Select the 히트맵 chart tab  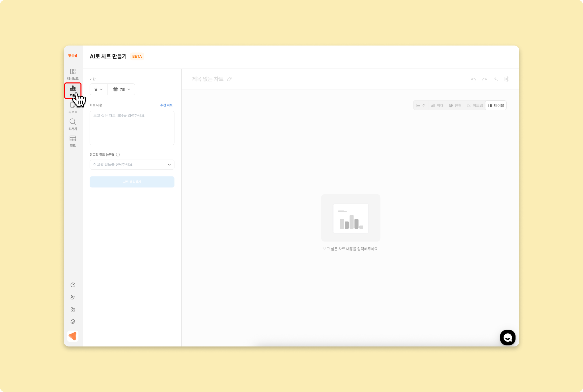pyautogui.click(x=475, y=105)
